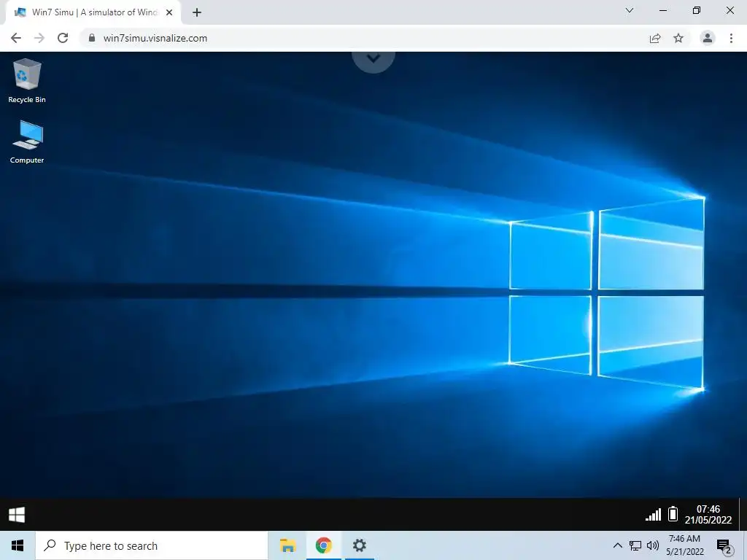
Task: Open the taskbar clock 7:46 AM
Action: point(684,545)
